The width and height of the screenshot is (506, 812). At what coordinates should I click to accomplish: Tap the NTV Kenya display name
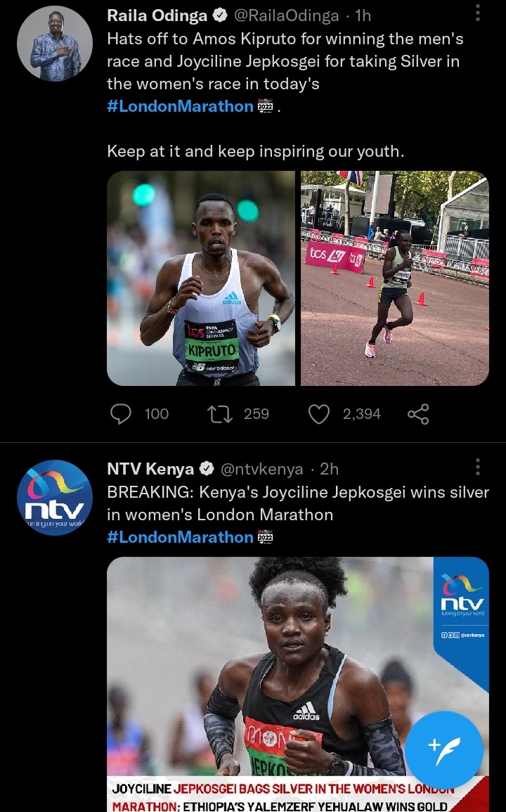point(150,469)
